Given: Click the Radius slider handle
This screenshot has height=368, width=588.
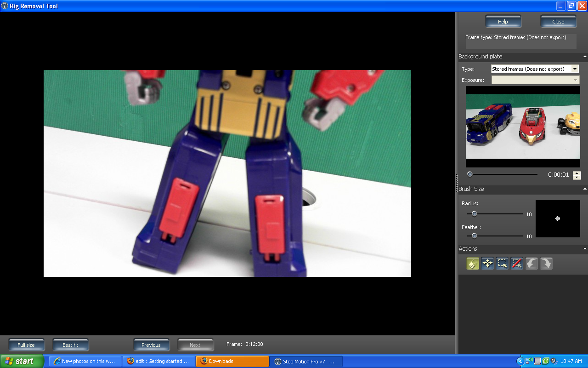Looking at the screenshot, I should click(x=475, y=214).
